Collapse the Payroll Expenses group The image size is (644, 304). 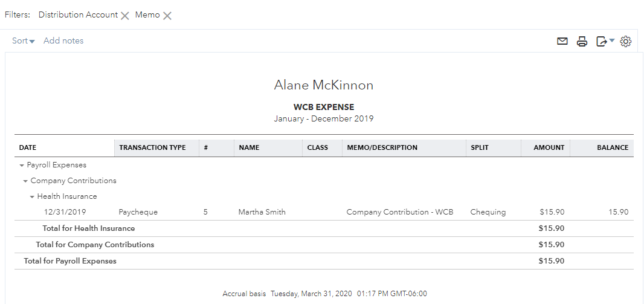tap(22, 165)
